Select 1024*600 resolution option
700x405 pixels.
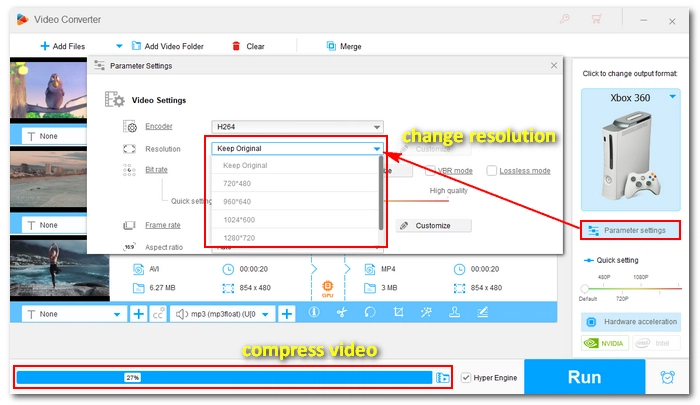pyautogui.click(x=295, y=220)
